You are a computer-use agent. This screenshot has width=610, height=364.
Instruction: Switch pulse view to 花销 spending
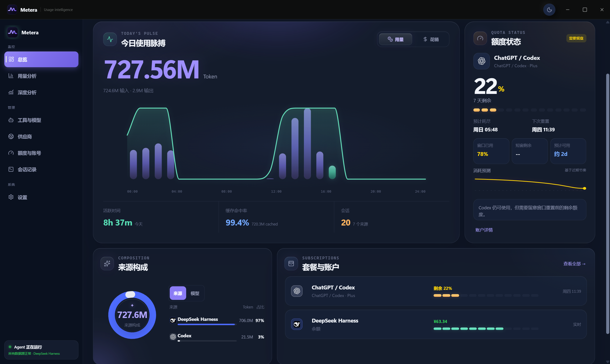[431, 39]
